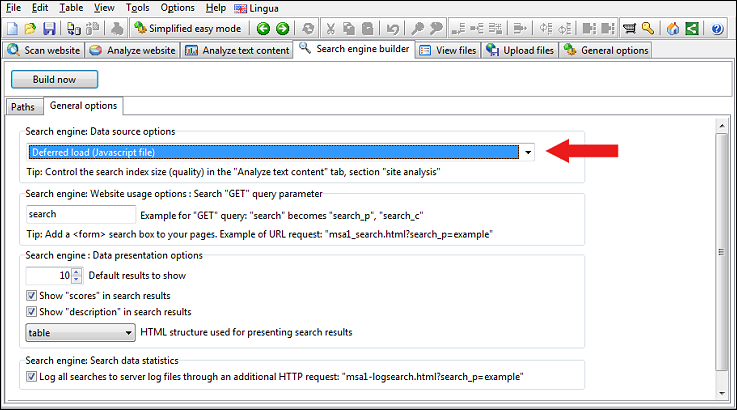Switch to View files tab
The height and width of the screenshot is (410, 737).
tap(448, 50)
